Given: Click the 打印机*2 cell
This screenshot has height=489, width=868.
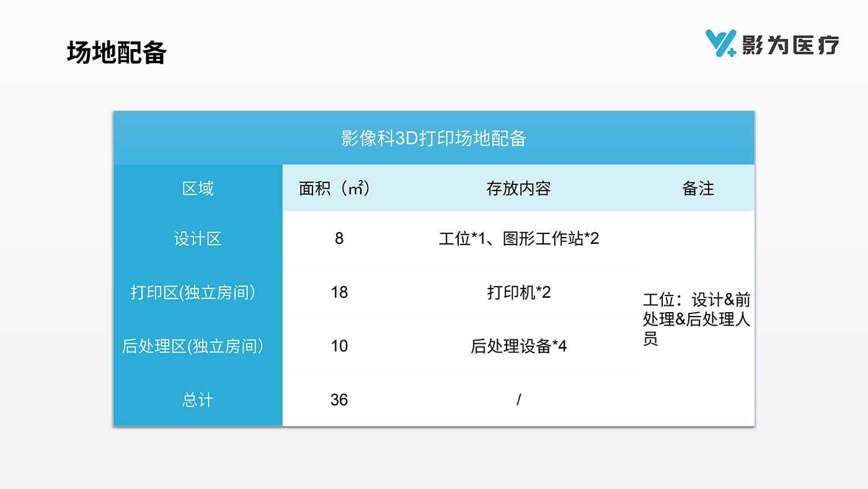Looking at the screenshot, I should click(x=519, y=292).
